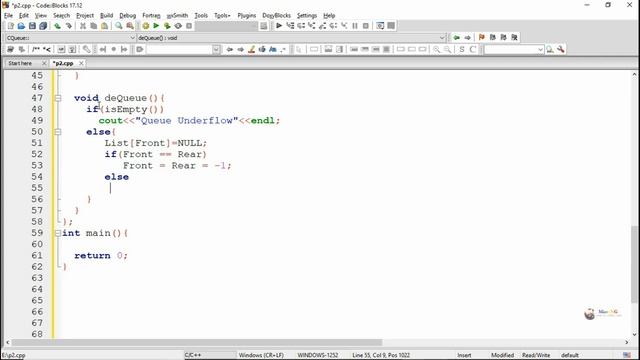This screenshot has height=360, width=640.
Task: Click the Stop debugger icon
Action: 366,26
